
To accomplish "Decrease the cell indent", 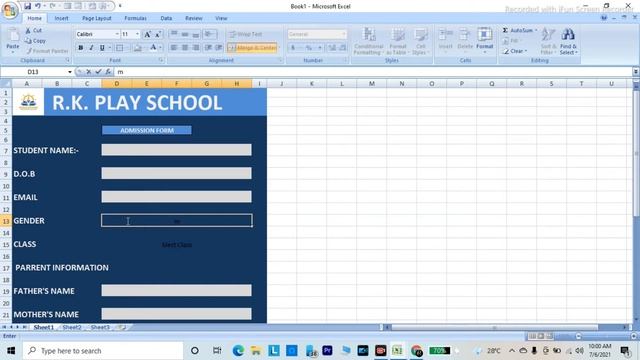I will click(x=208, y=48).
